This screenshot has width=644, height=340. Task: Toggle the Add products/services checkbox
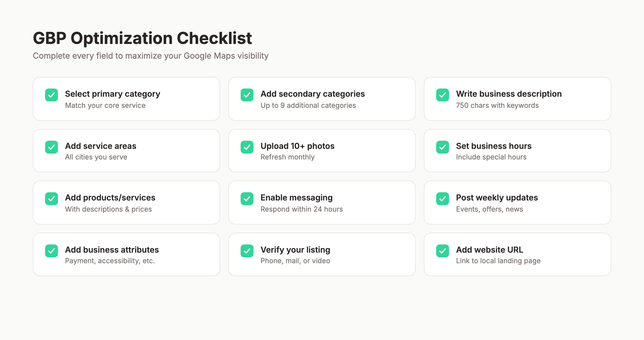[52, 199]
